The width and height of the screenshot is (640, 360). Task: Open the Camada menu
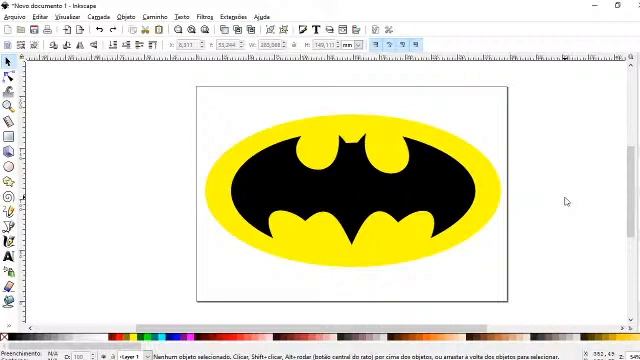click(x=99, y=17)
